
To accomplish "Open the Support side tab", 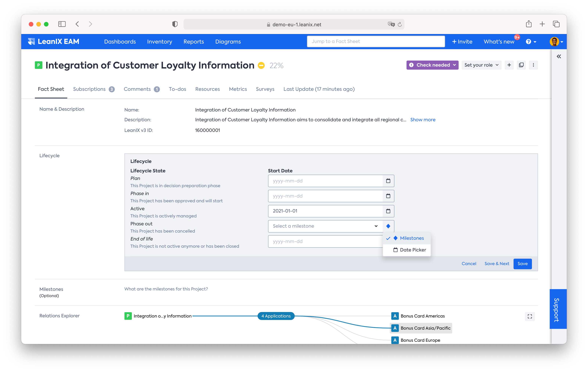I will tap(558, 309).
